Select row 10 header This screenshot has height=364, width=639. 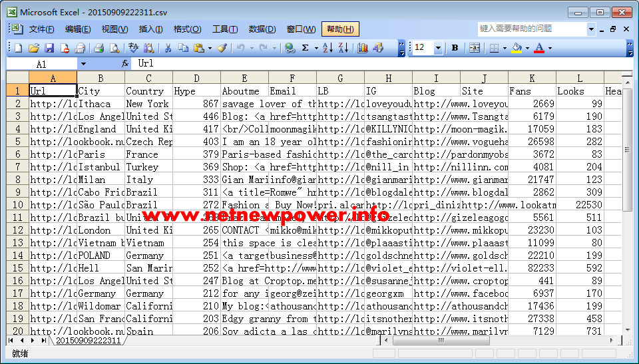[x=17, y=204]
